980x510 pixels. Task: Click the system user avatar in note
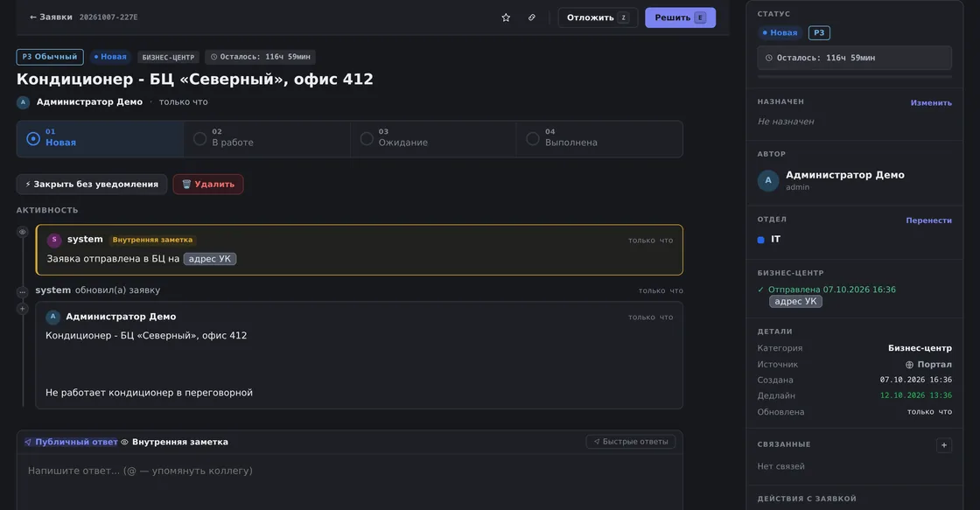point(54,240)
